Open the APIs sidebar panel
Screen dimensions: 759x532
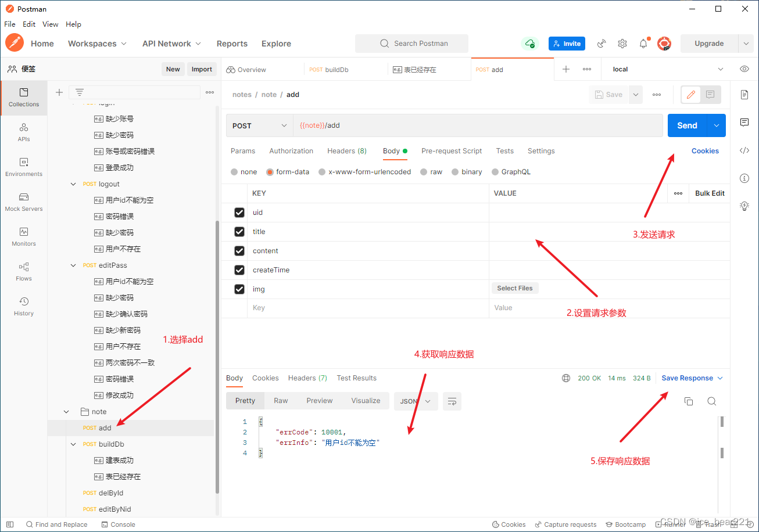pos(24,132)
